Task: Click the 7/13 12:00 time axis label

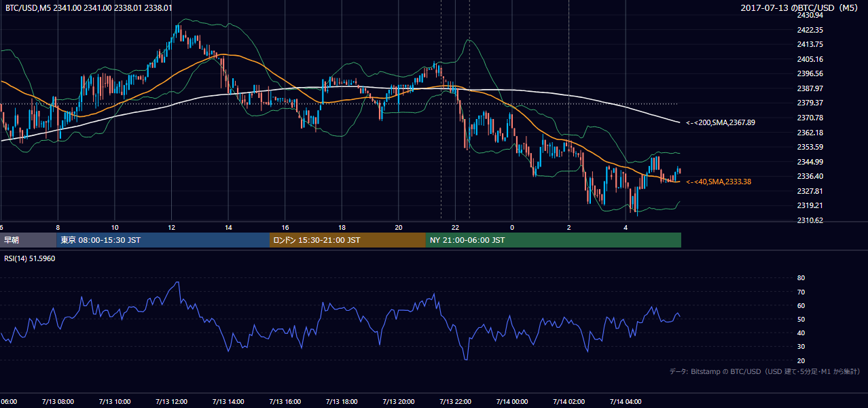Action: [x=171, y=401]
